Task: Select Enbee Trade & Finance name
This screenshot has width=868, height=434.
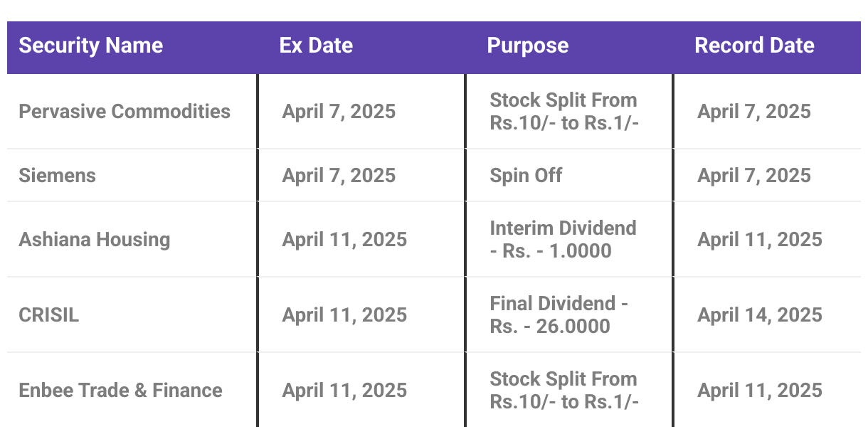Action: [120, 391]
